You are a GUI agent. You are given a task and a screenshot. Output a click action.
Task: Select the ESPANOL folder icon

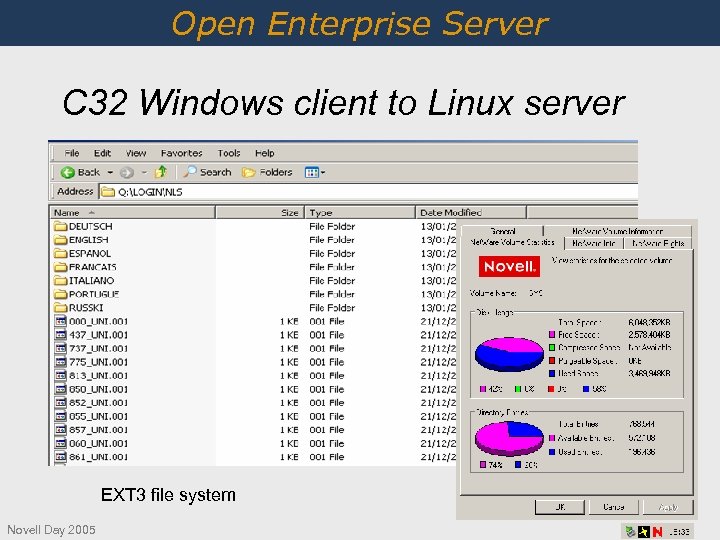pyautogui.click(x=60, y=253)
